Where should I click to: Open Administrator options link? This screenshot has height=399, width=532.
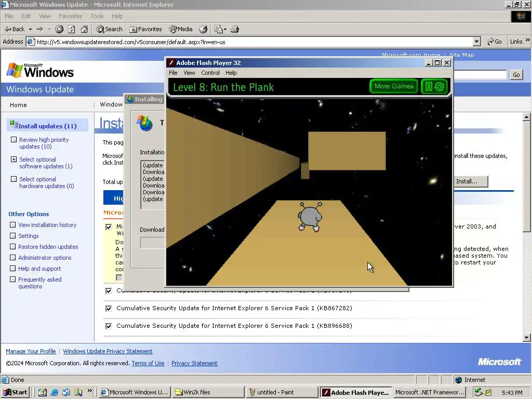45,257
